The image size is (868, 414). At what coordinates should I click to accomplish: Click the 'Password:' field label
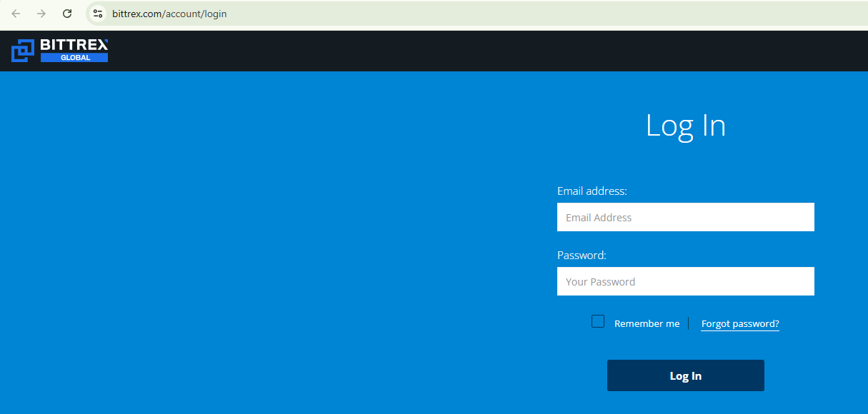click(582, 256)
